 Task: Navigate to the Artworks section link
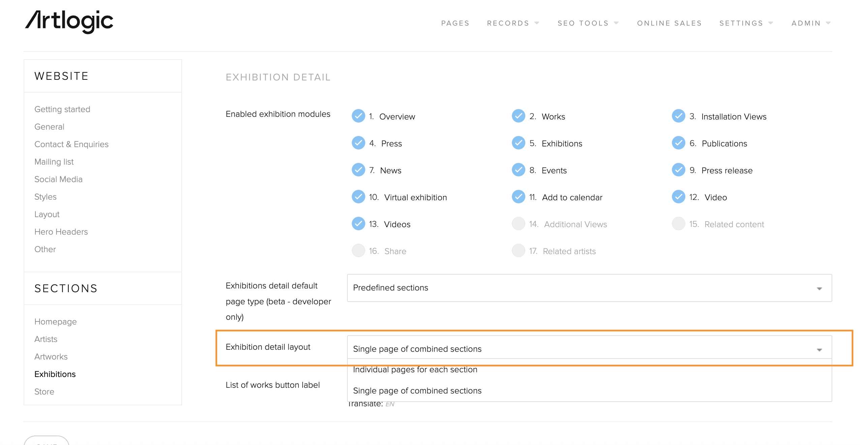click(x=51, y=356)
